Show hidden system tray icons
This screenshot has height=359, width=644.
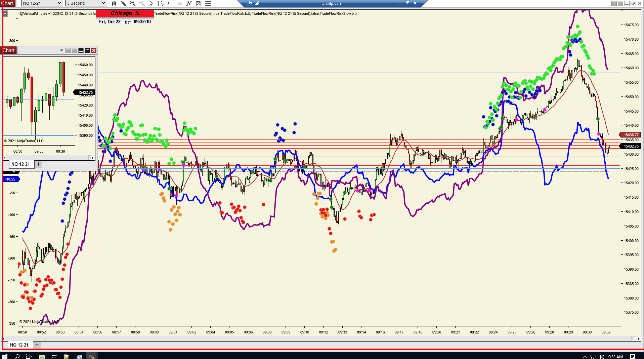click(585, 357)
